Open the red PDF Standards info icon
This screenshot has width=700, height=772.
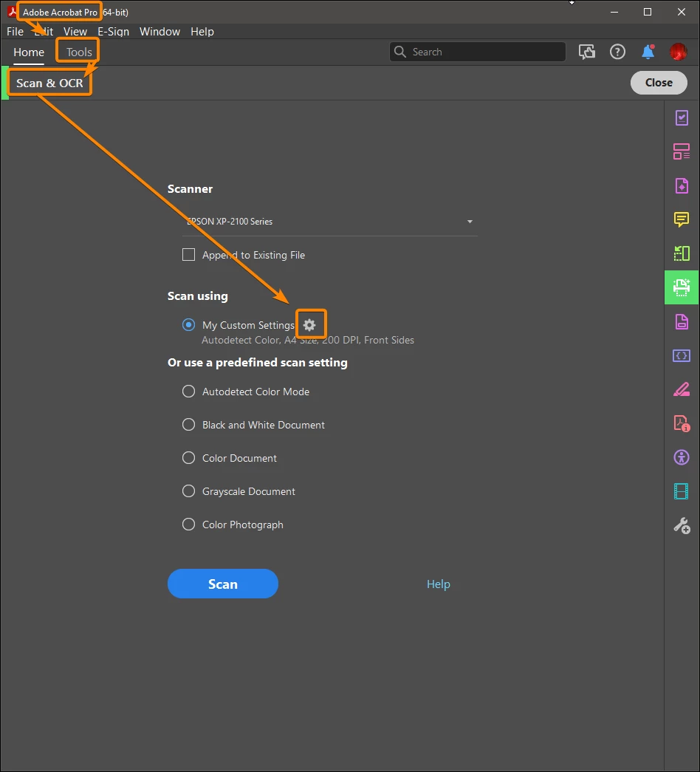pyautogui.click(x=682, y=423)
